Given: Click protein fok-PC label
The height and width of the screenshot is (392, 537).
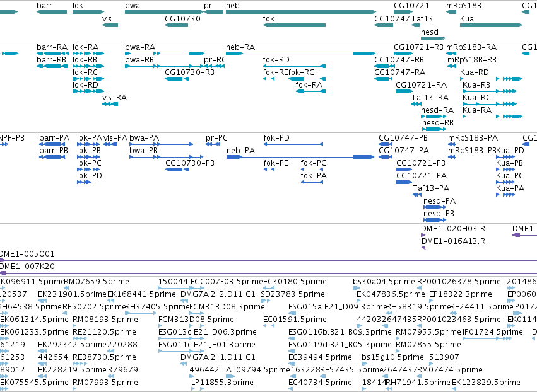Looking at the screenshot, I should pyautogui.click(x=314, y=163).
